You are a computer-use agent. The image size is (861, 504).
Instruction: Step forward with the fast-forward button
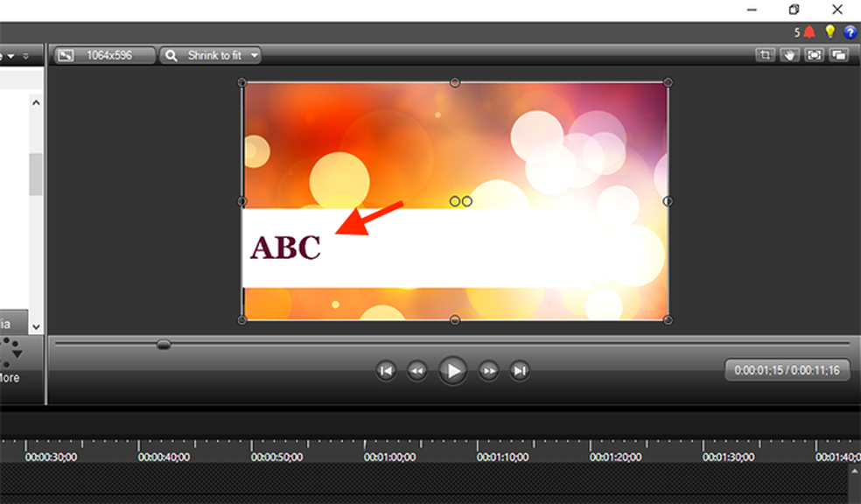pos(489,371)
